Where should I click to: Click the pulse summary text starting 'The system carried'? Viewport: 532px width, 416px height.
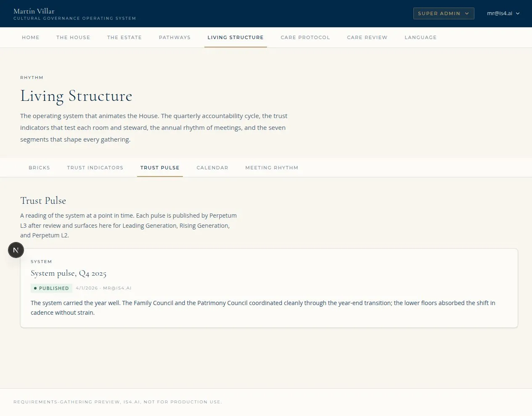263,308
